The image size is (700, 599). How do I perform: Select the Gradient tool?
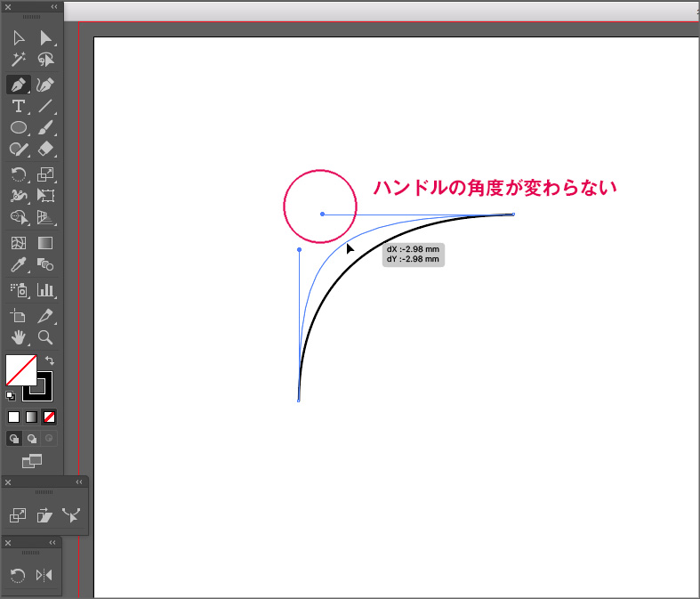[45, 243]
